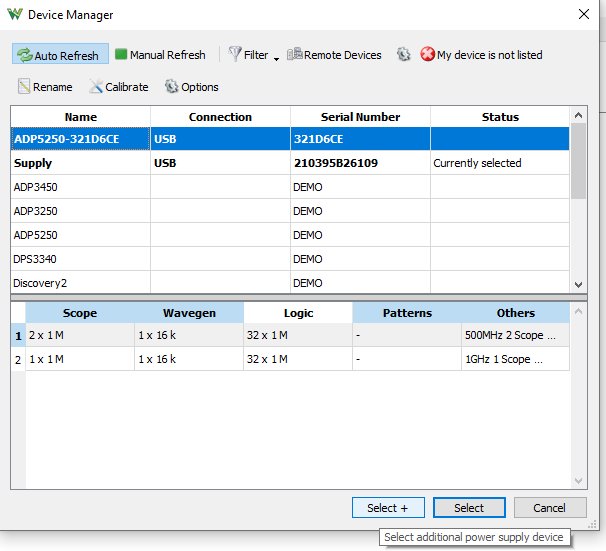Sort the device list by Name header
Viewport: 606px width, 551px height.
[80, 117]
